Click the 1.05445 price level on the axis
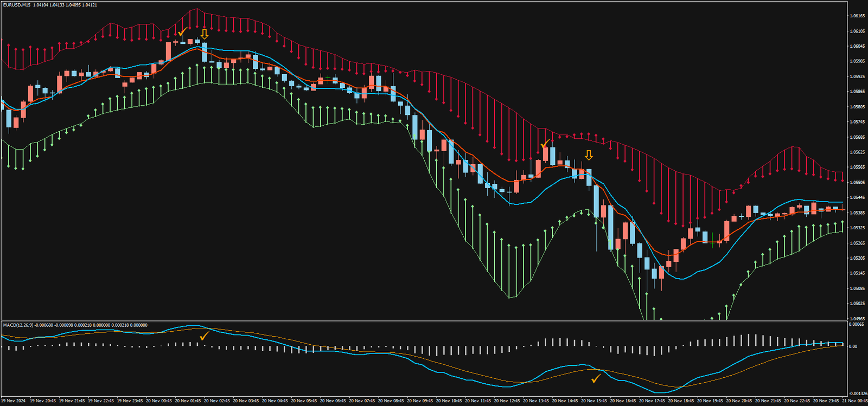The height and width of the screenshot is (406, 868). pos(857,198)
